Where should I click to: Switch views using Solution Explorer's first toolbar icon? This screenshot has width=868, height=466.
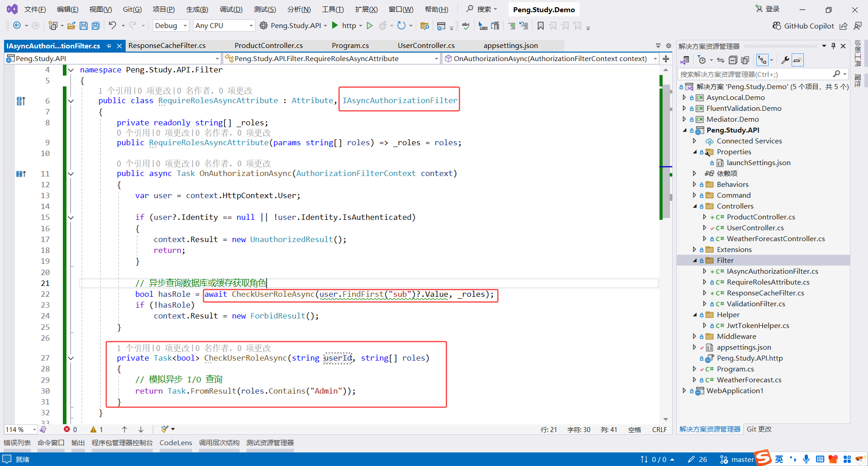(x=685, y=60)
